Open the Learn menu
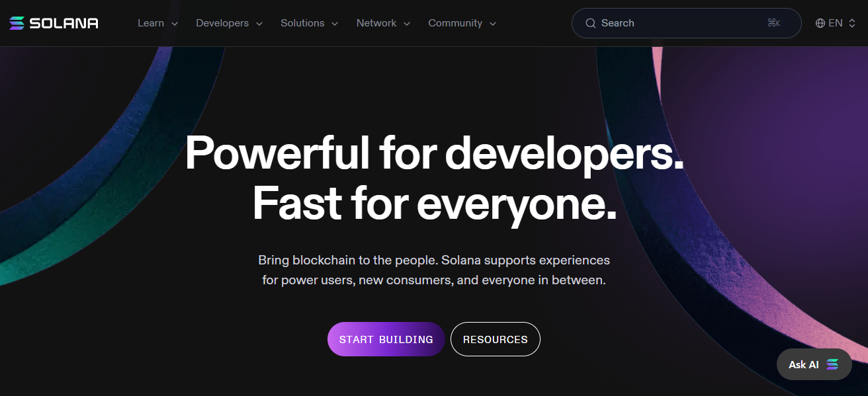The height and width of the screenshot is (396, 868). tap(151, 23)
